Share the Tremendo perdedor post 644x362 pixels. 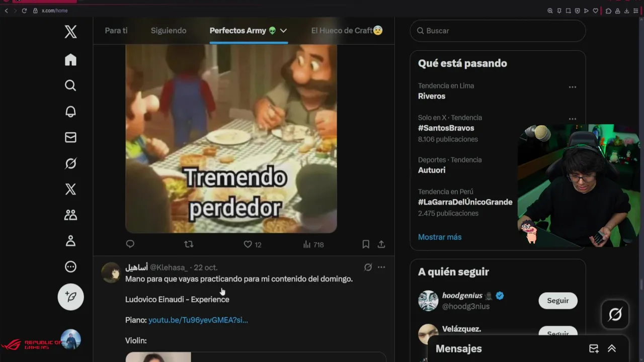pos(381,244)
